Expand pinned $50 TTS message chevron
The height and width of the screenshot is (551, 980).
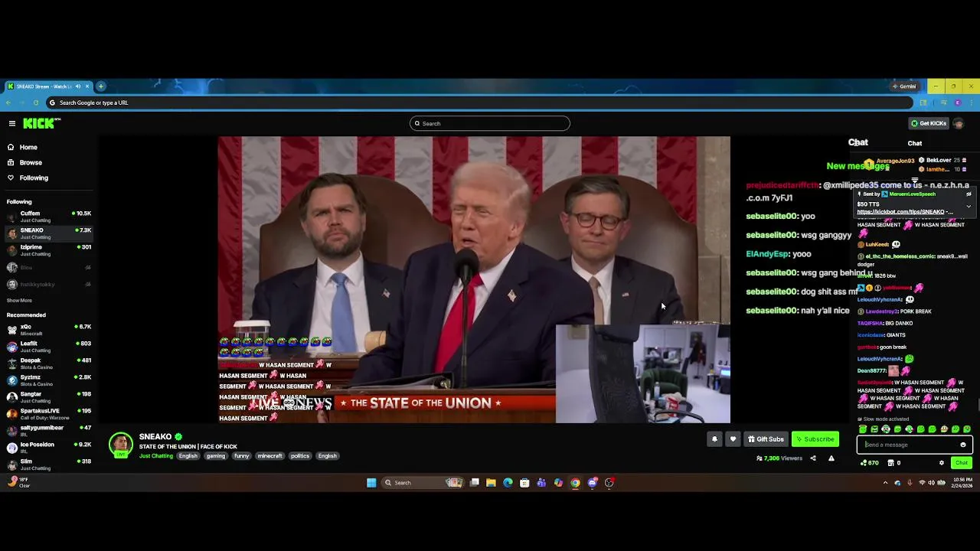tap(969, 206)
